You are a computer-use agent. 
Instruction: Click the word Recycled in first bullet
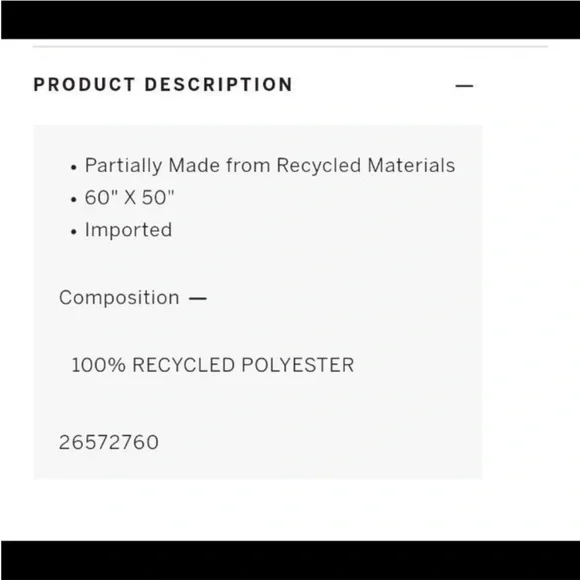click(318, 165)
